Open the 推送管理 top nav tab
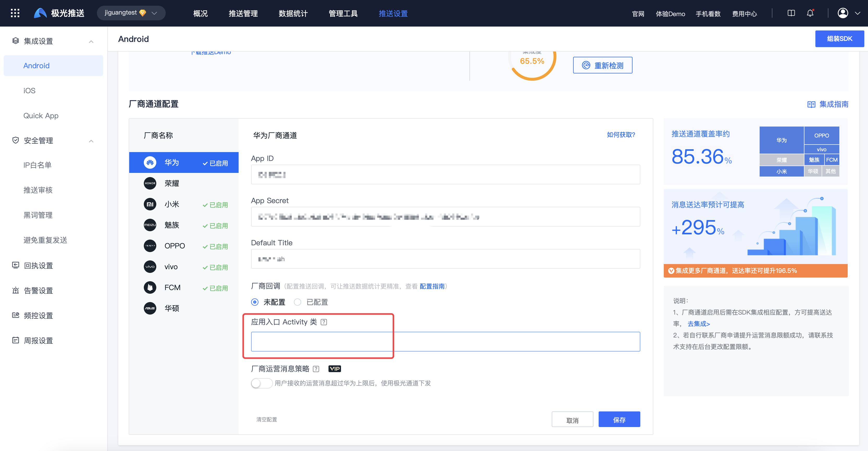The height and width of the screenshot is (451, 868). (243, 14)
